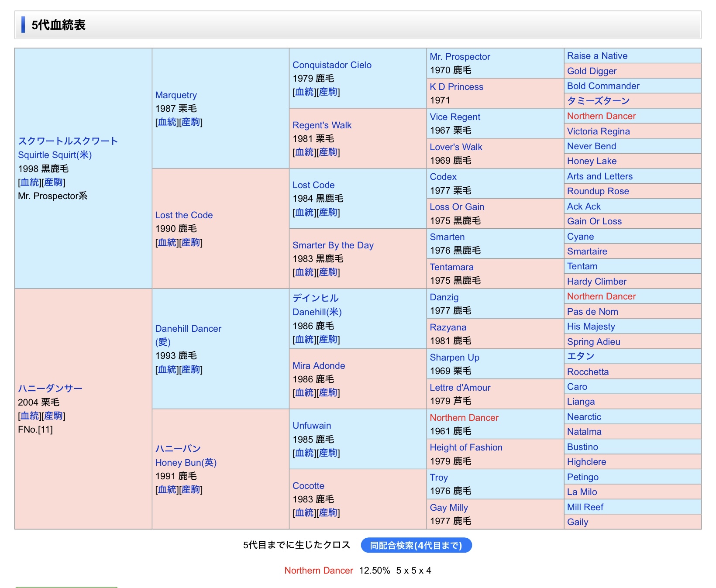Open Lost the Code's 産駒 link
Screen dimensions: 716x588
[x=191, y=243]
